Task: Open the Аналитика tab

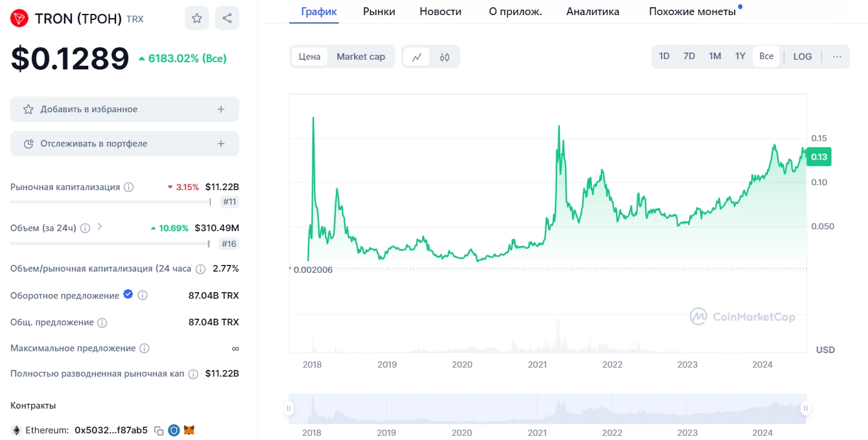Action: pos(593,11)
